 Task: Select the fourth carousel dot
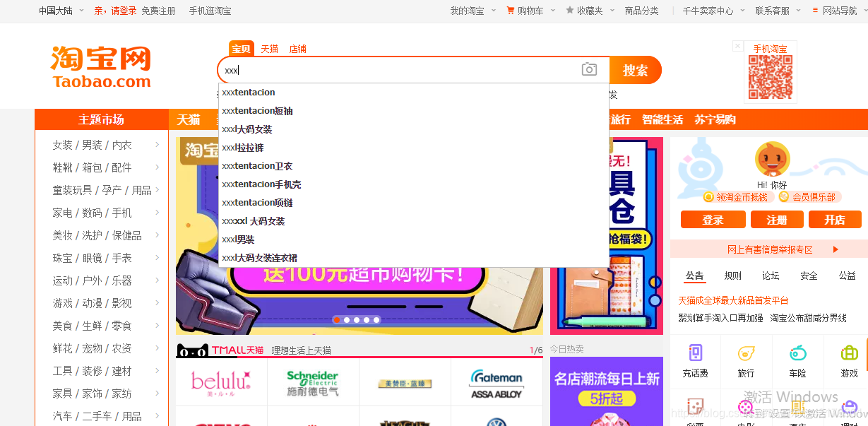[x=367, y=320]
